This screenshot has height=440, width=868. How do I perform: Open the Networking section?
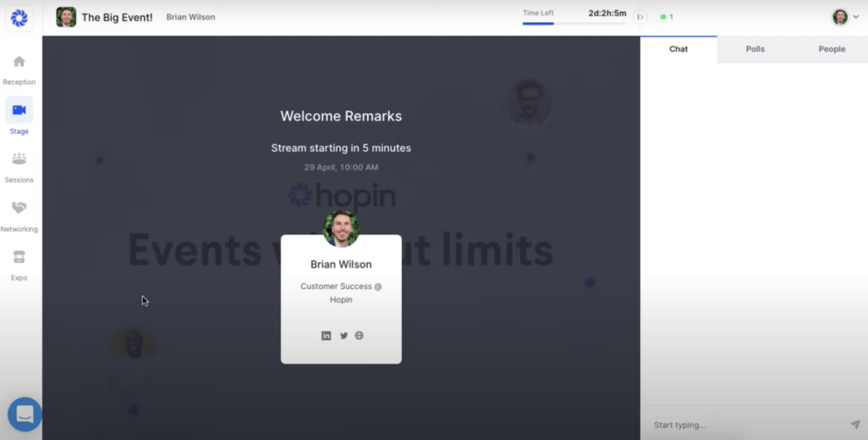click(19, 216)
